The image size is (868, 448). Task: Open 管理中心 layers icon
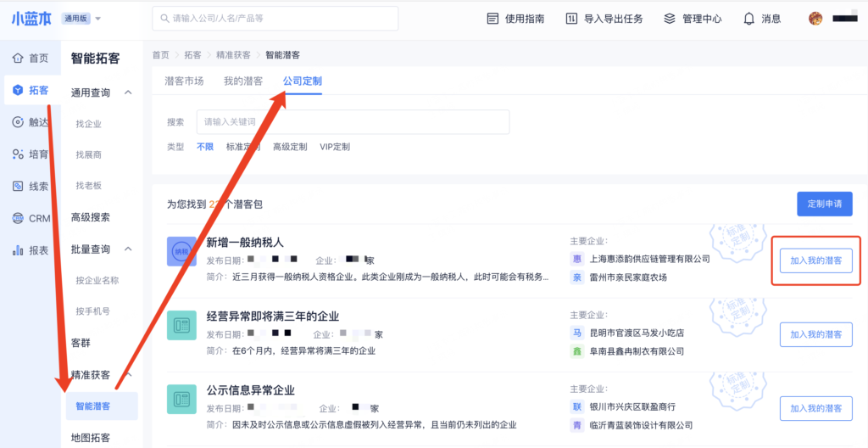[670, 19]
